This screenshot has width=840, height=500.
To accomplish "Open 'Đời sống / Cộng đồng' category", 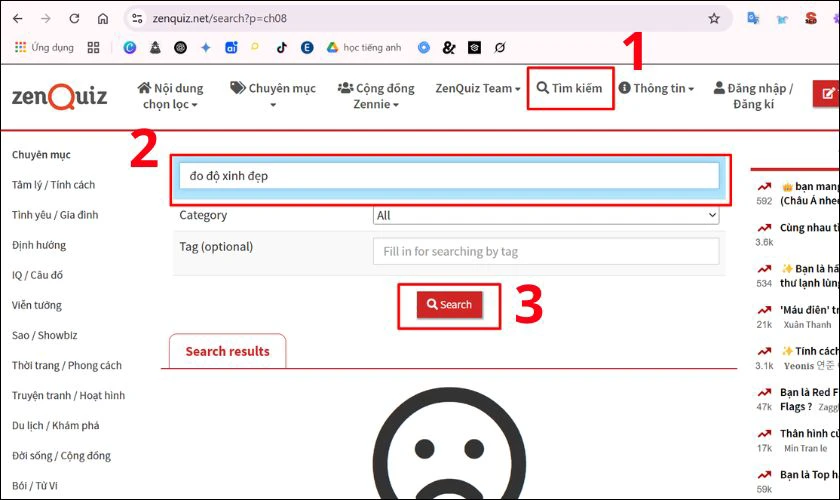I will (x=62, y=456).
